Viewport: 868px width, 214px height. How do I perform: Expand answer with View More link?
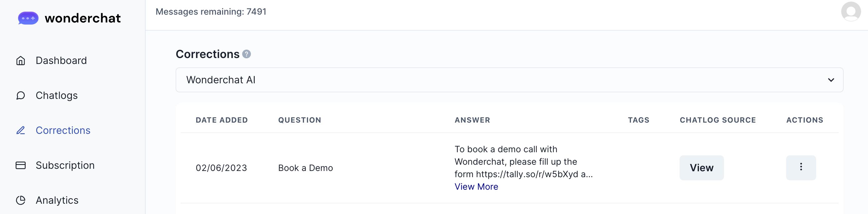pos(476,187)
